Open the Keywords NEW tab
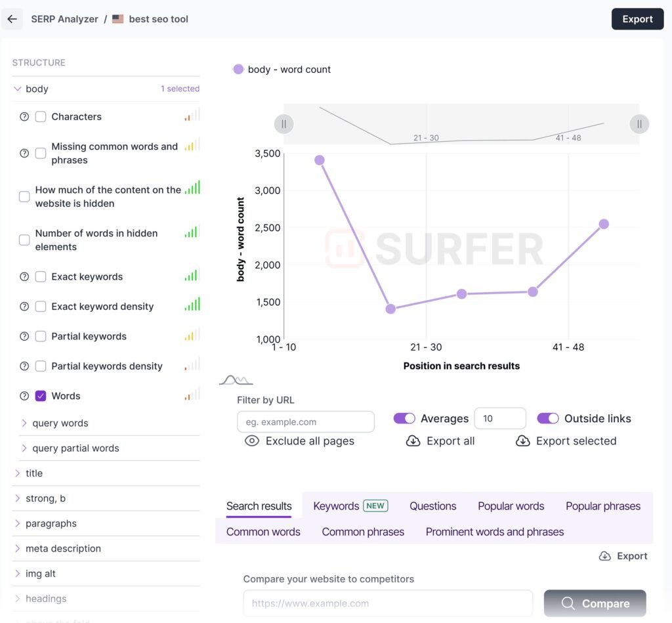This screenshot has width=672, height=623. [350, 506]
